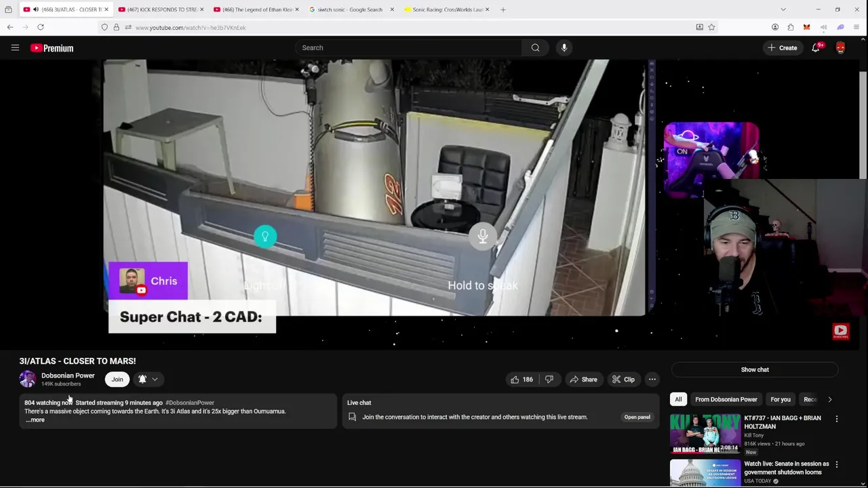Open the Firefox account icon

tap(775, 27)
